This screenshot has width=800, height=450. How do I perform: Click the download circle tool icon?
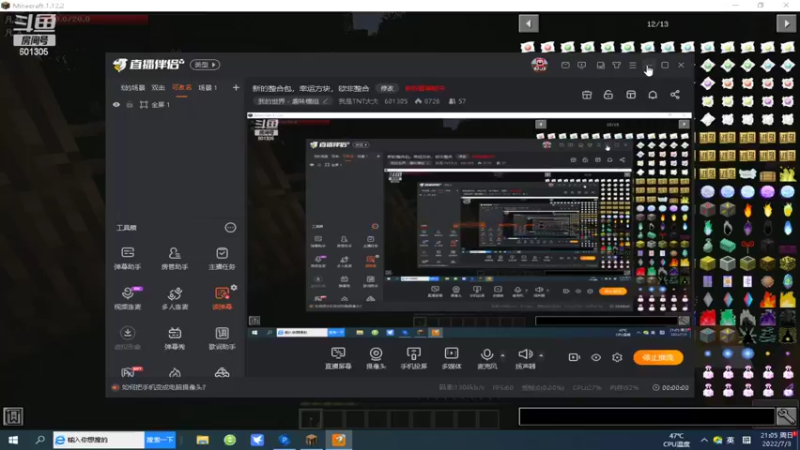[x=128, y=333]
